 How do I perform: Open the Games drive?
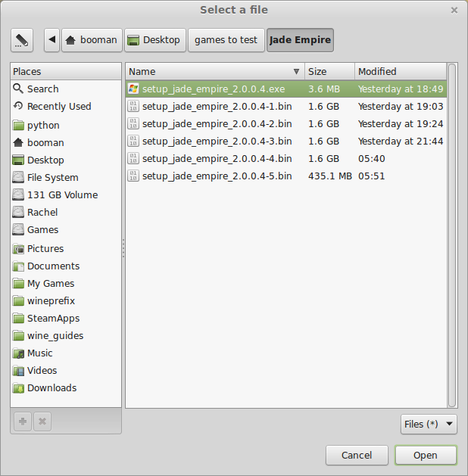pos(66,229)
